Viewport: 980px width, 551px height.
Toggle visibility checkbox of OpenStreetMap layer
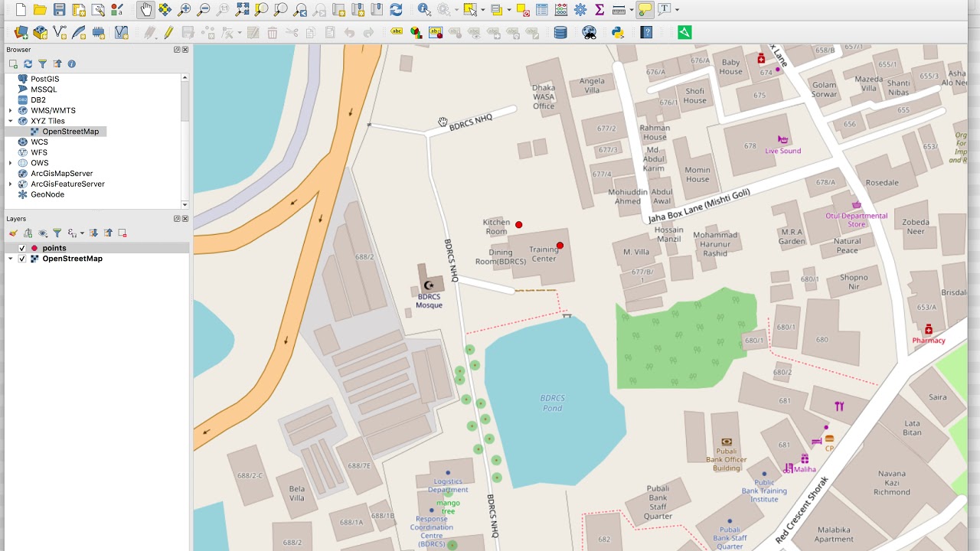point(21,259)
